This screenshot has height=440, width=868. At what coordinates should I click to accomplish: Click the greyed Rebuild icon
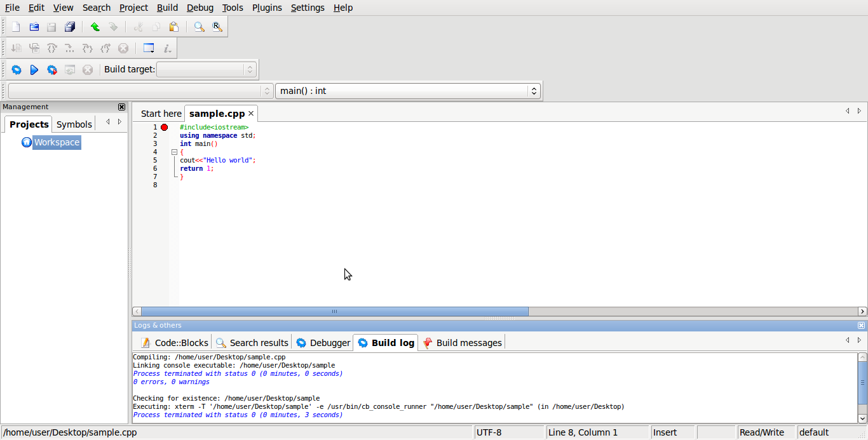coord(70,69)
